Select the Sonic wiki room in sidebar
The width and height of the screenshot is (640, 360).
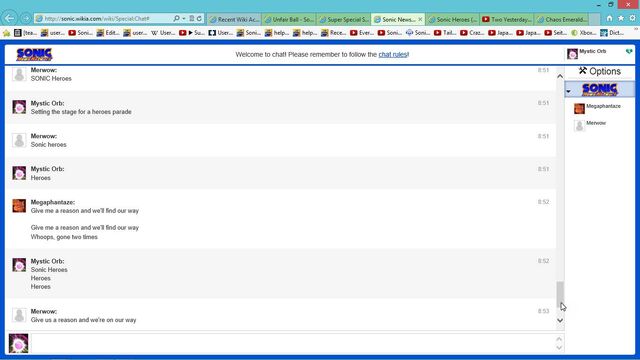coord(600,89)
